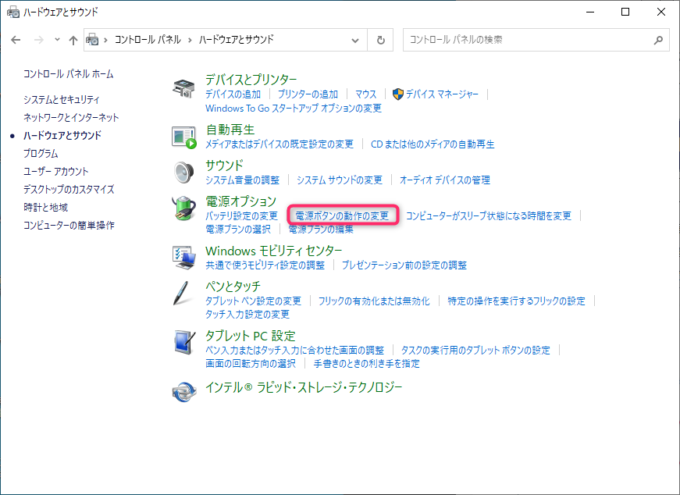
Task: Click the address bar control panel icon
Action: 92,40
